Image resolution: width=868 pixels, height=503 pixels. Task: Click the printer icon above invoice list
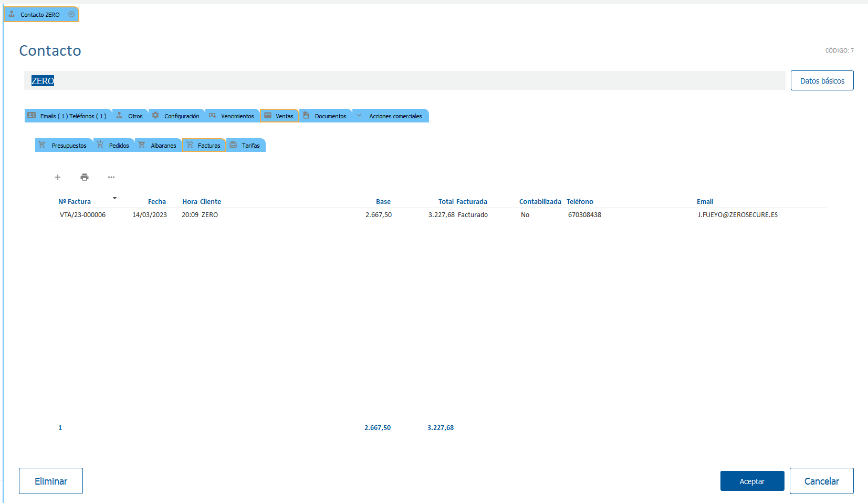85,177
